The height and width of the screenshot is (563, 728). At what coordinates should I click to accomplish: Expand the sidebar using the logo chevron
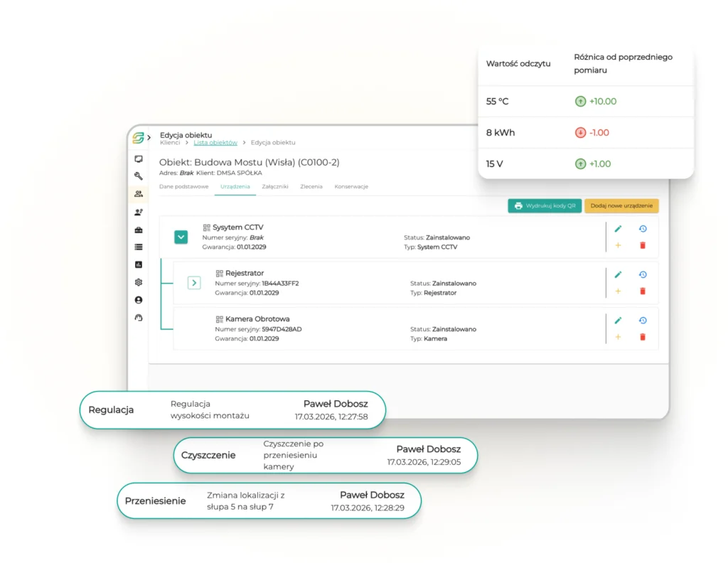(149, 137)
